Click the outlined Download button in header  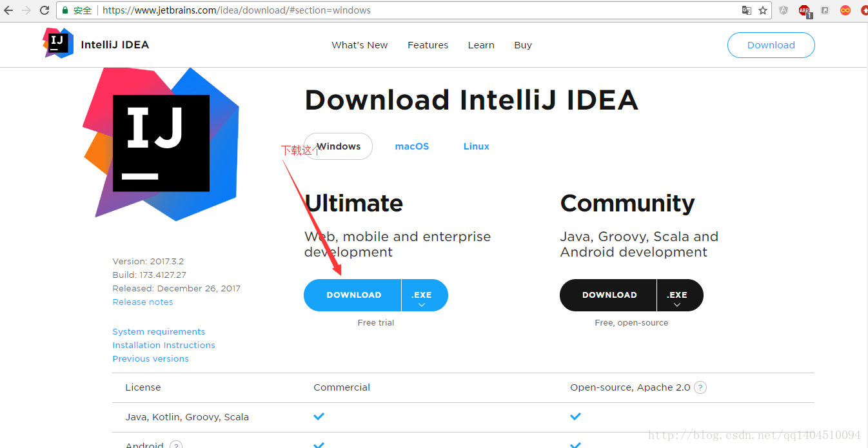click(771, 45)
